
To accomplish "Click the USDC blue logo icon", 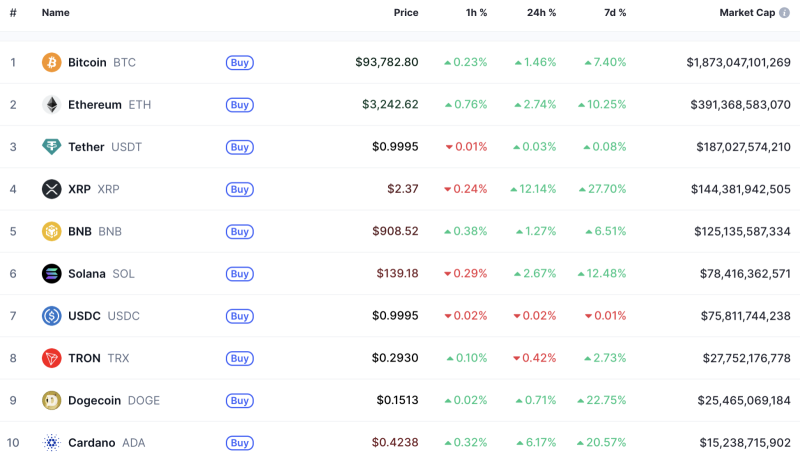I will (x=52, y=316).
